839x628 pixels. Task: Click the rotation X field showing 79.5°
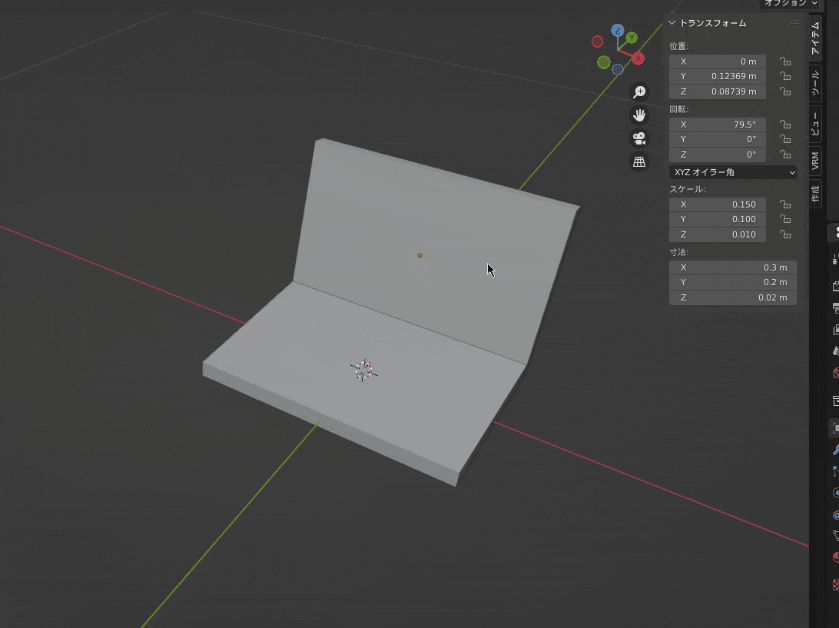tap(718, 125)
